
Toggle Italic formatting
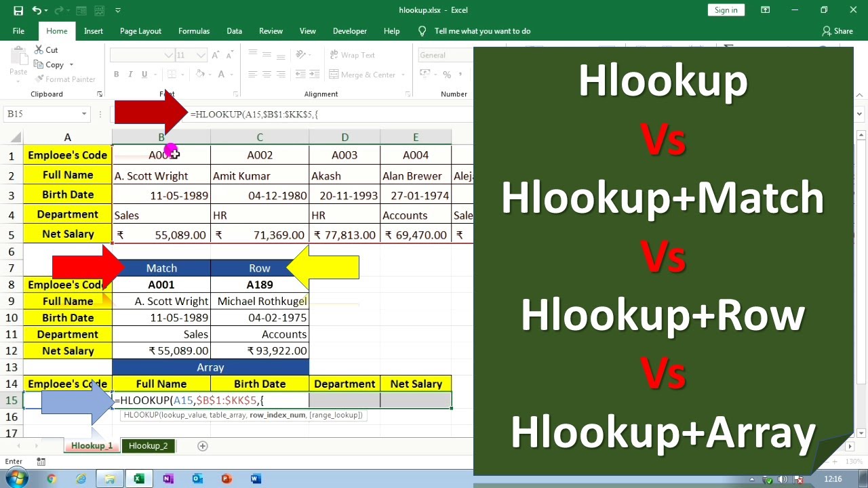click(x=130, y=75)
